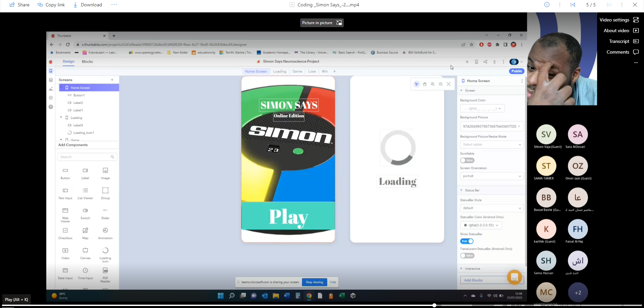Select the pointer tool on canvas toolbar
The width and height of the screenshot is (644, 308).
[x=417, y=84]
